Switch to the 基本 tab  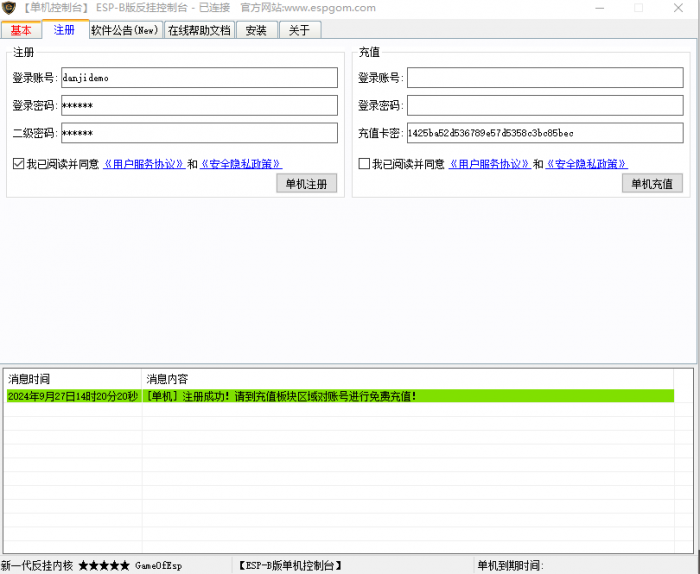pos(21,30)
